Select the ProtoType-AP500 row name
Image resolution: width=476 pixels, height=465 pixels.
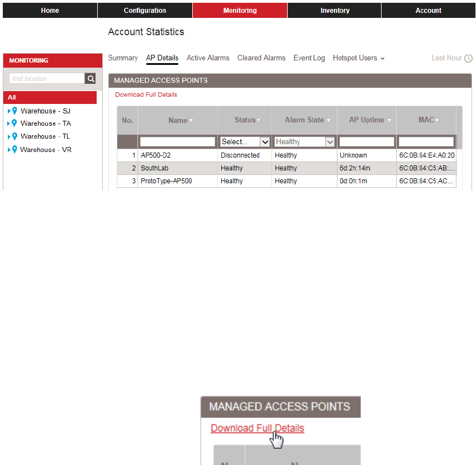coord(166,181)
